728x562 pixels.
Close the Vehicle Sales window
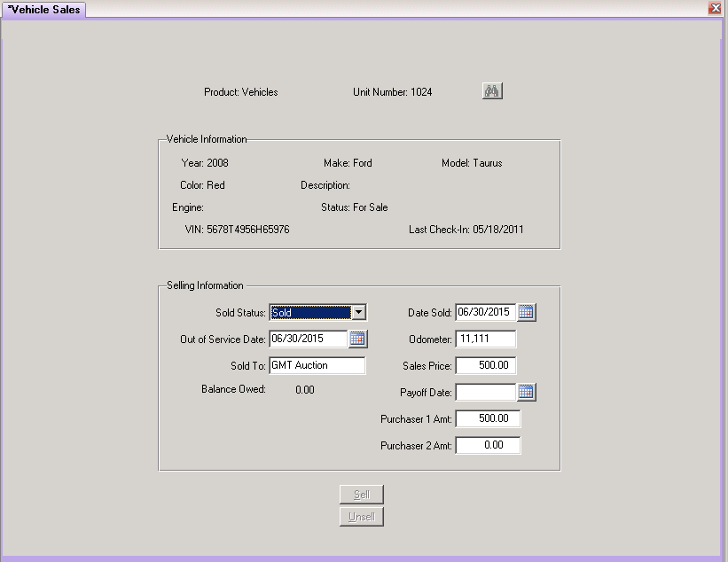click(x=715, y=8)
